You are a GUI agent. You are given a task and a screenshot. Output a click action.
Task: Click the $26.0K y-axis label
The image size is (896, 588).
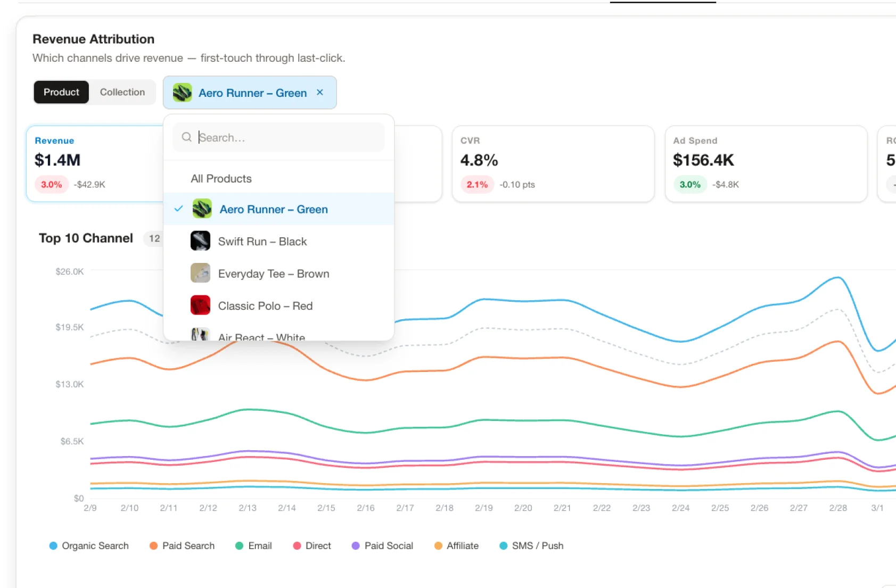click(70, 271)
